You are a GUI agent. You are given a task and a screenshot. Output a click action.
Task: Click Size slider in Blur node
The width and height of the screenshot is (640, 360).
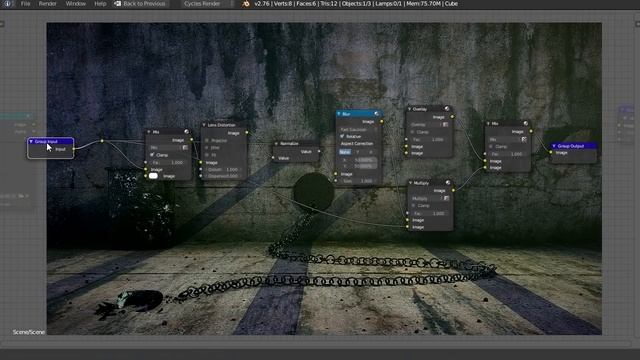click(358, 181)
